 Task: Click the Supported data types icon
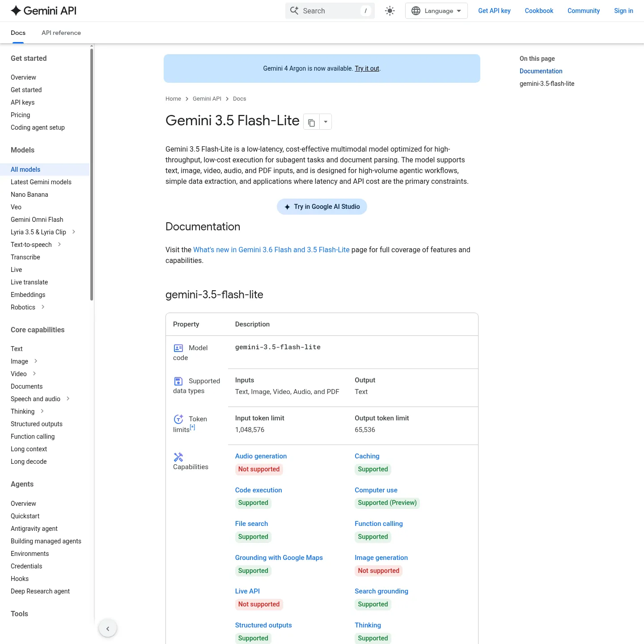pyautogui.click(x=178, y=381)
